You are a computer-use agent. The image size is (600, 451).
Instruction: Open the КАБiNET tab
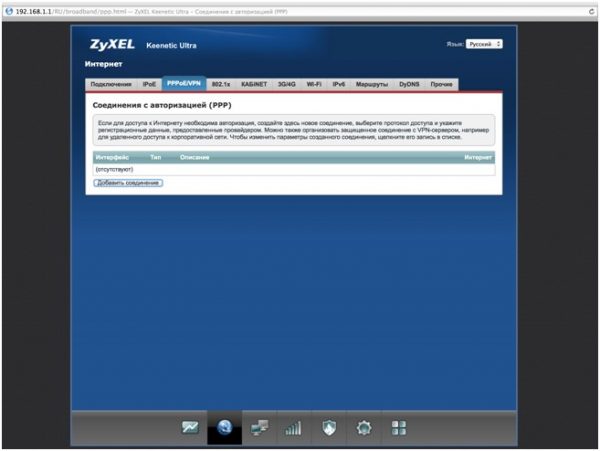(254, 84)
